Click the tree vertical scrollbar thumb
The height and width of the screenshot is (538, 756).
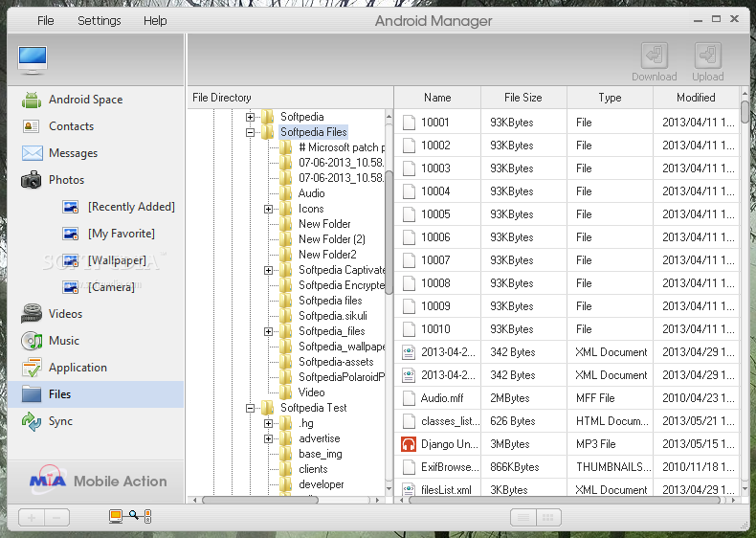[389, 233]
